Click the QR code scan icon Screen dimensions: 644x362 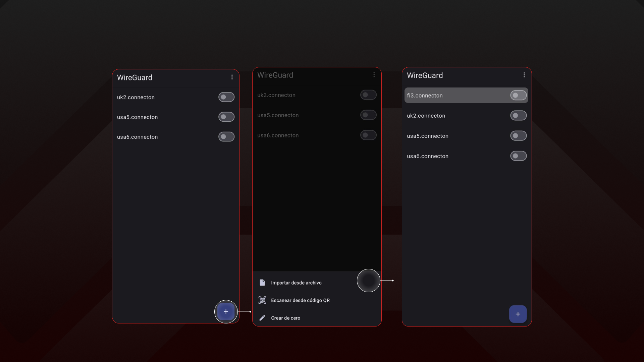262,300
